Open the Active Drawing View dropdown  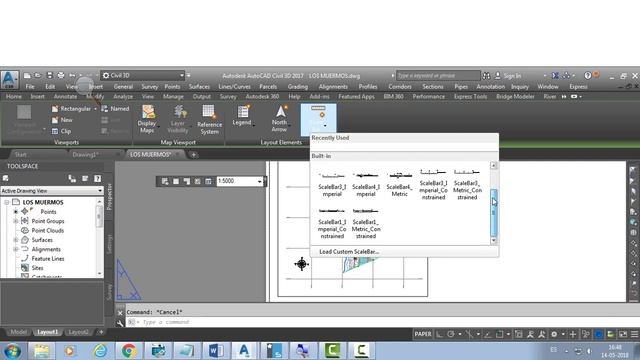pyautogui.click(x=52, y=191)
